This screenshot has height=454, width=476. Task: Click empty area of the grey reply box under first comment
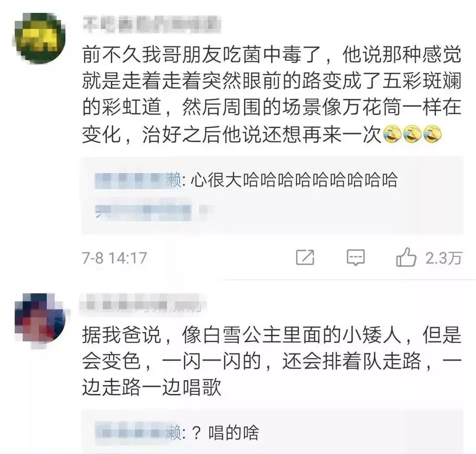point(334,212)
